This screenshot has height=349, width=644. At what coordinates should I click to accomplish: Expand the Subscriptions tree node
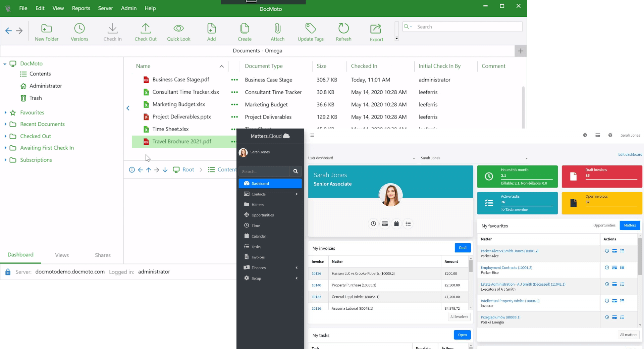(5, 160)
